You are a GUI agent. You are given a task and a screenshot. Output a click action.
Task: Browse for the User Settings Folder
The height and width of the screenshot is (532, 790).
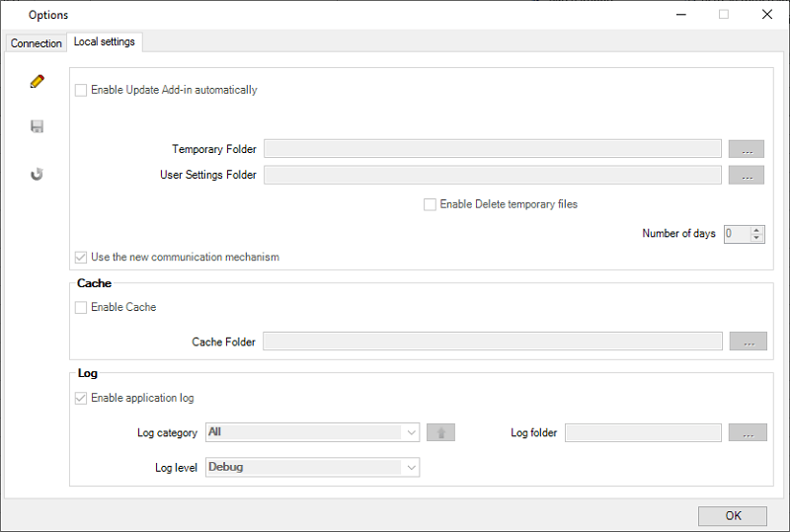tap(747, 175)
